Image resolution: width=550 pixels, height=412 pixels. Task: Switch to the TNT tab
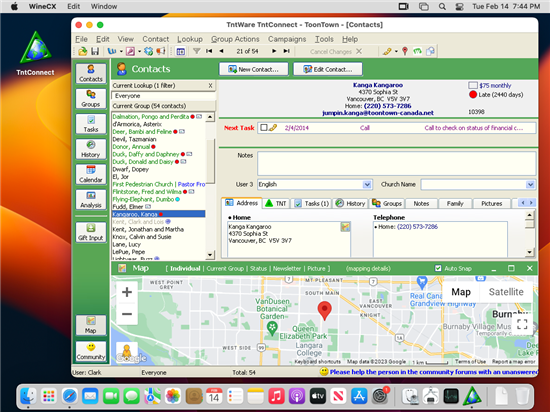tap(276, 203)
